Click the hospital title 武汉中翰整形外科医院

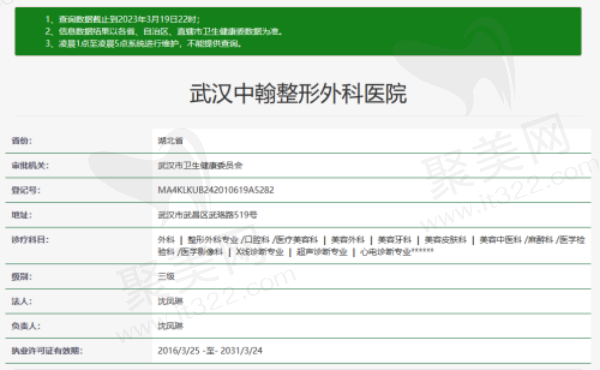(x=298, y=94)
